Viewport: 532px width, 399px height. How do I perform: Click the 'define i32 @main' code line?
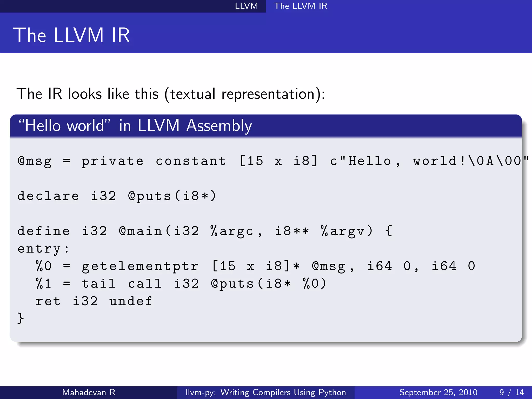point(205,231)
